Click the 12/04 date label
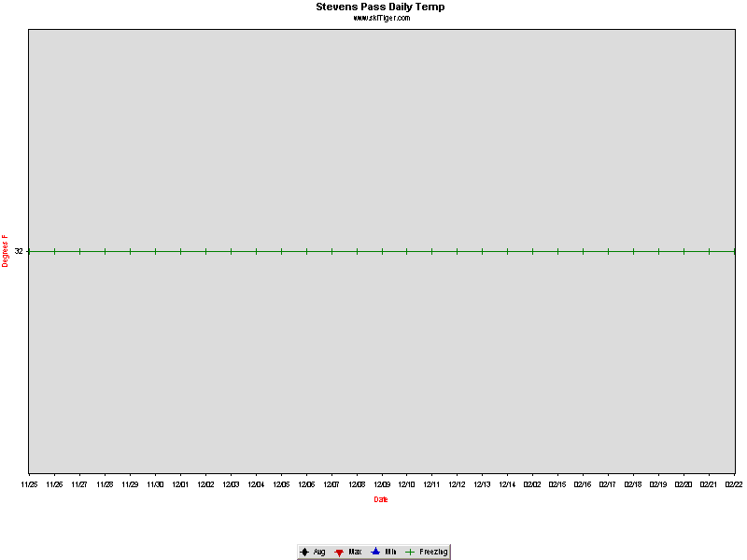The image size is (747, 560). point(256,484)
